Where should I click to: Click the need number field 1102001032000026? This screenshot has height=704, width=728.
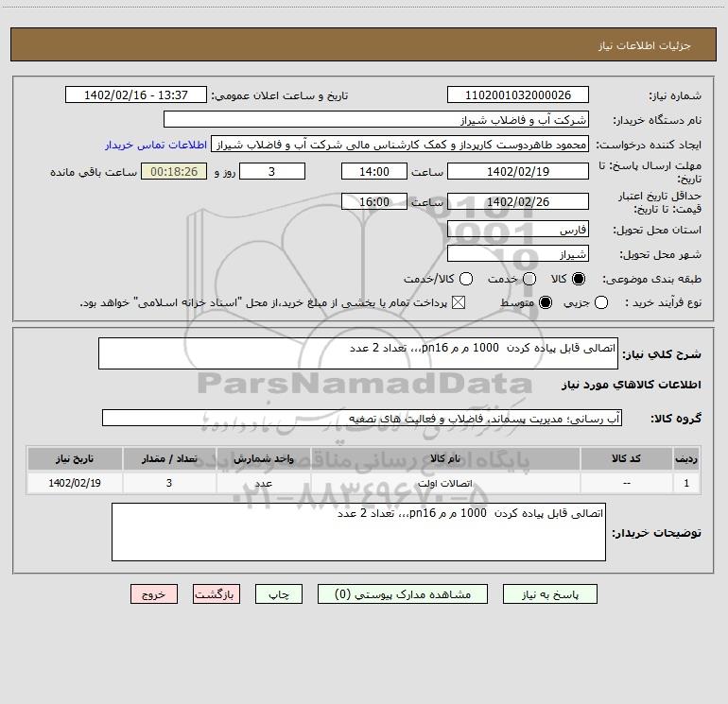point(518,94)
